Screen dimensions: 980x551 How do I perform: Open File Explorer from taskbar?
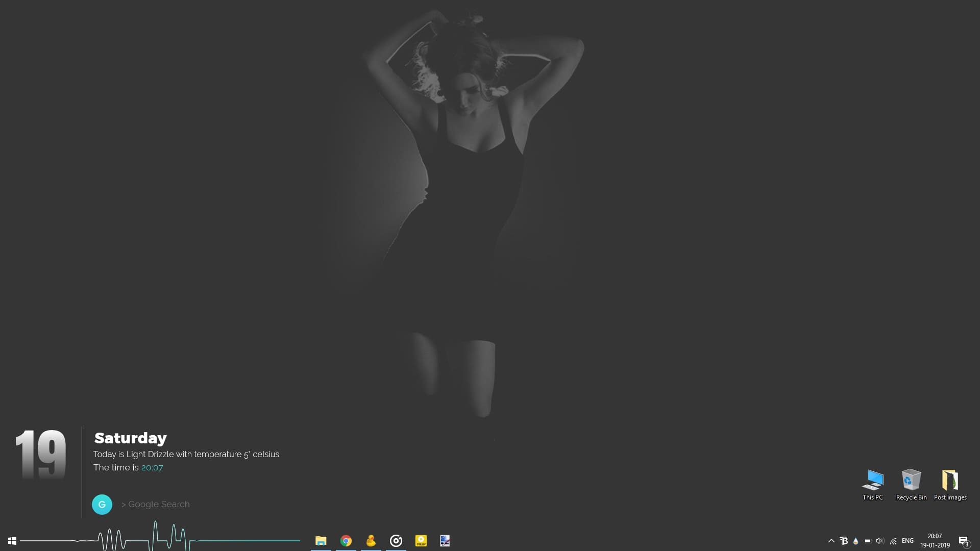pyautogui.click(x=321, y=540)
